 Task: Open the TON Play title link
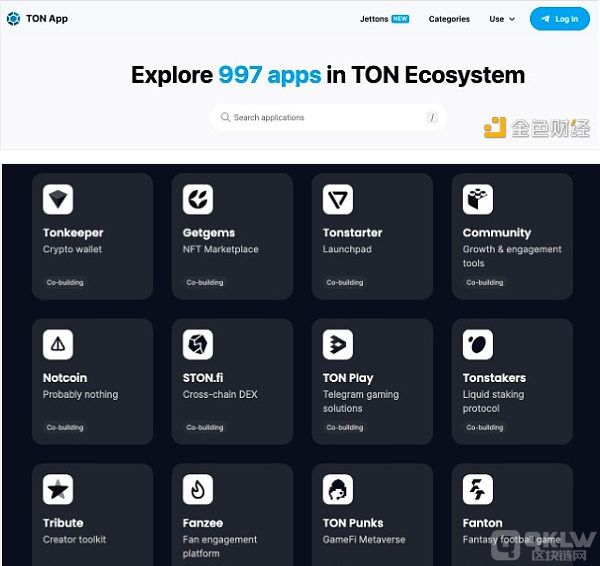(x=348, y=378)
